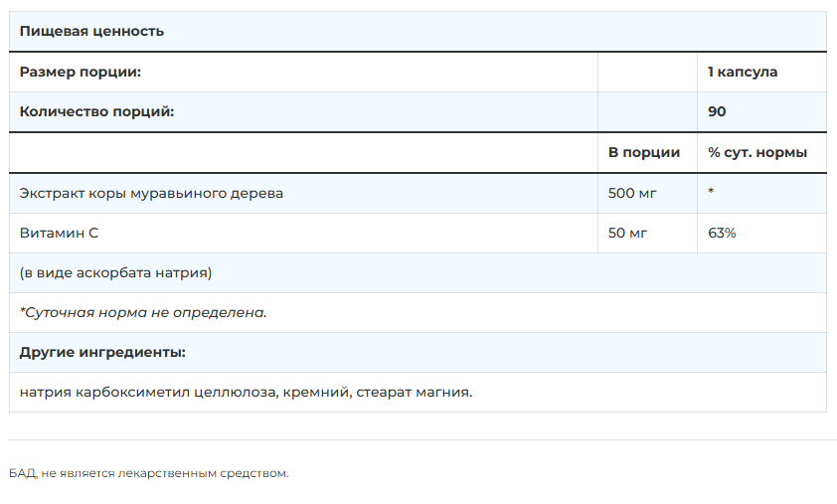Click the '*Суточная норма не определена.' footnote
The height and width of the screenshot is (504, 837).
[x=143, y=312]
